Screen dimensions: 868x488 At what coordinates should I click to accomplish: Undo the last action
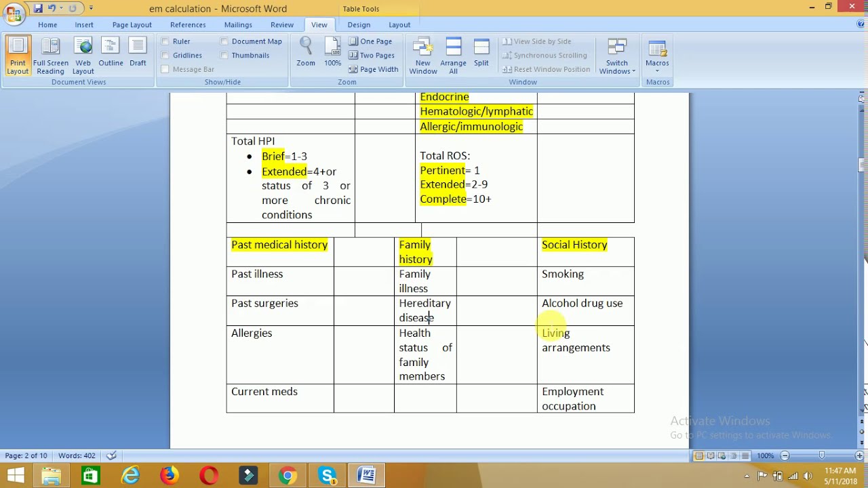[52, 8]
